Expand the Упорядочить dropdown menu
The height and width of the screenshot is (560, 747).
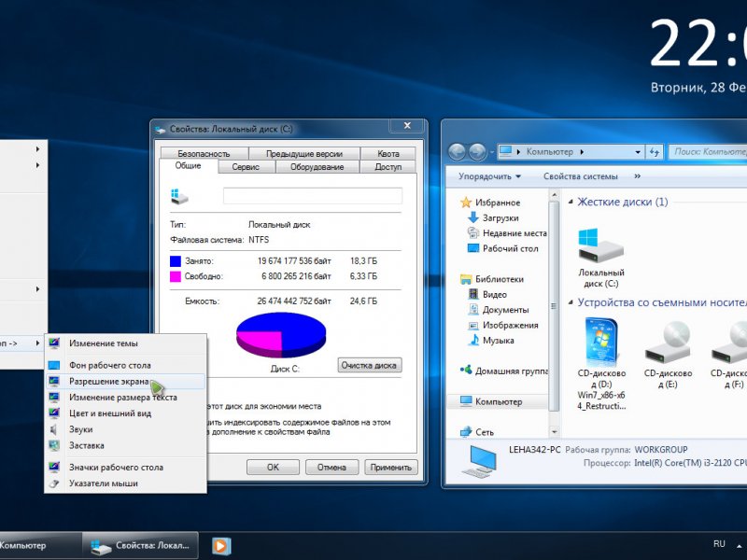pyautogui.click(x=490, y=175)
